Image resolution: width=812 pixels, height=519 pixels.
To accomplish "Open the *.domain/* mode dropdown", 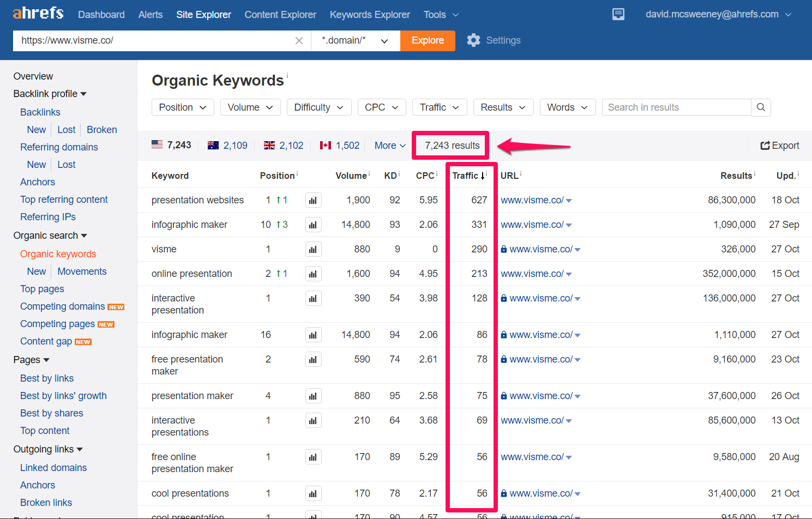I will (x=356, y=40).
